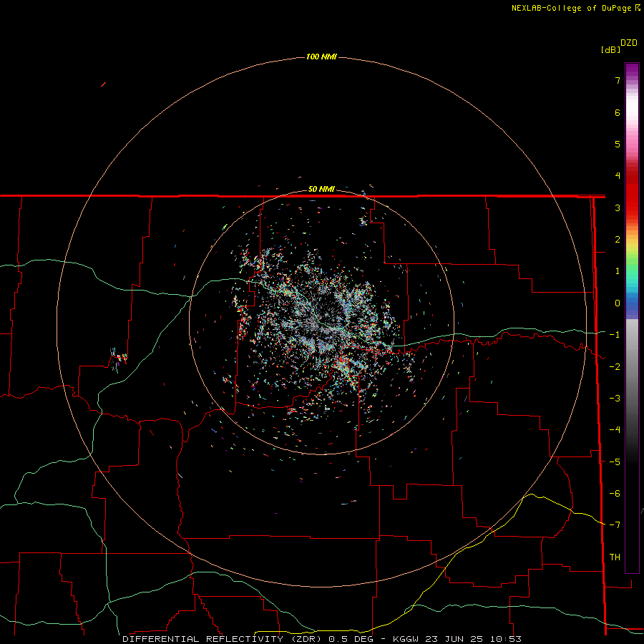Click the 0 value on the color scale
The width and height of the screenshot is (644, 644).
tap(618, 303)
